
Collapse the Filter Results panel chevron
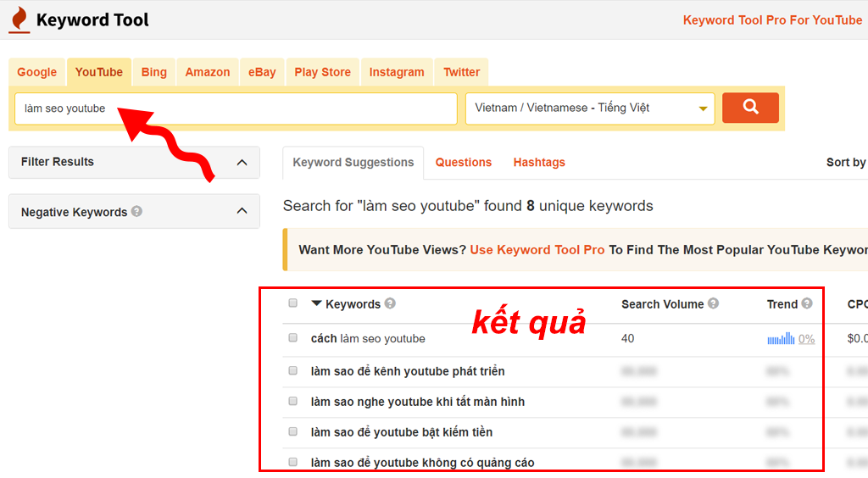pyautogui.click(x=242, y=162)
